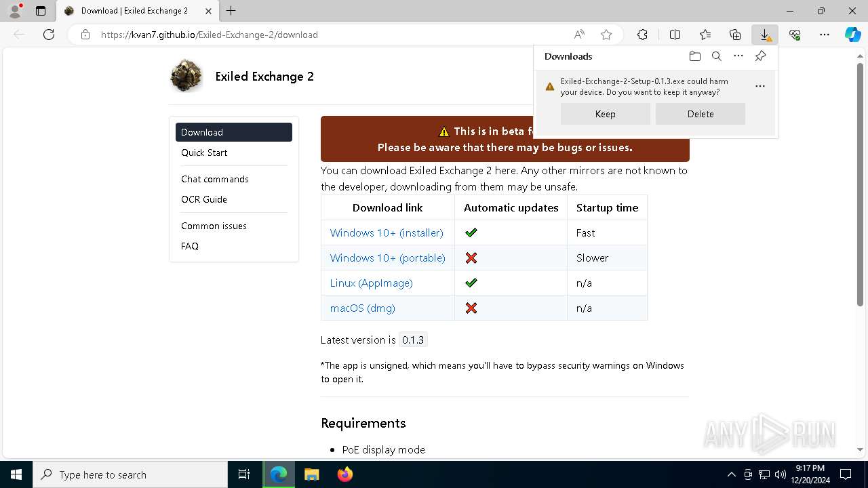Toggle split screen view

(675, 35)
